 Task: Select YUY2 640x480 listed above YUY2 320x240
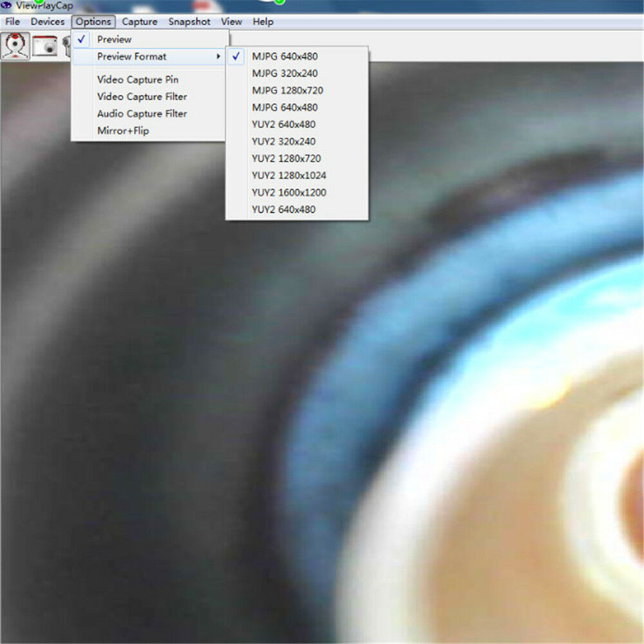coord(297,124)
